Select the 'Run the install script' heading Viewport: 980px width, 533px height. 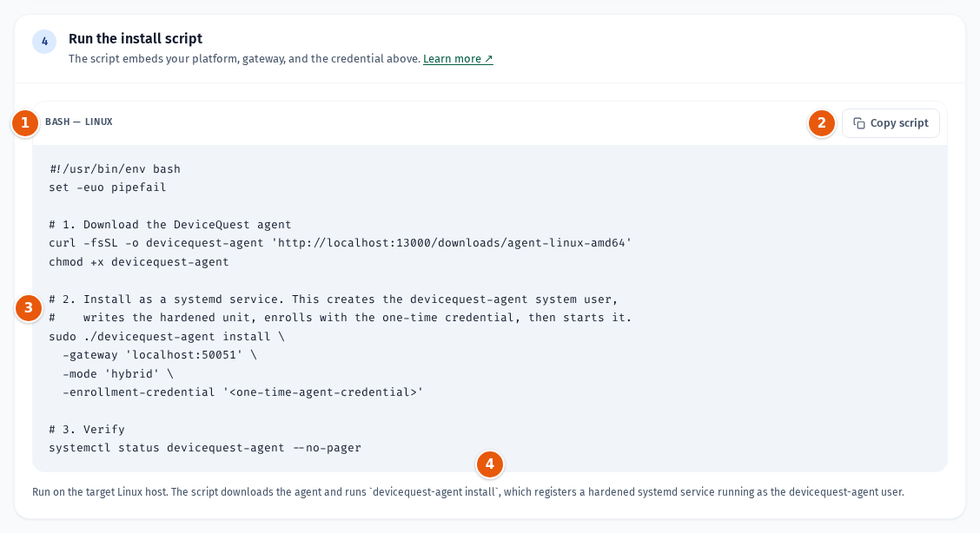point(136,39)
